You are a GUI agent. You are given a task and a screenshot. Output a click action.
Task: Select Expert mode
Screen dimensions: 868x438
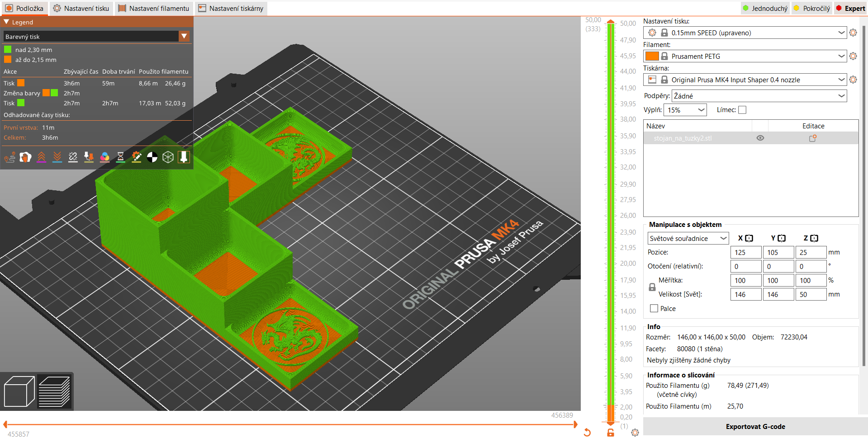point(850,8)
